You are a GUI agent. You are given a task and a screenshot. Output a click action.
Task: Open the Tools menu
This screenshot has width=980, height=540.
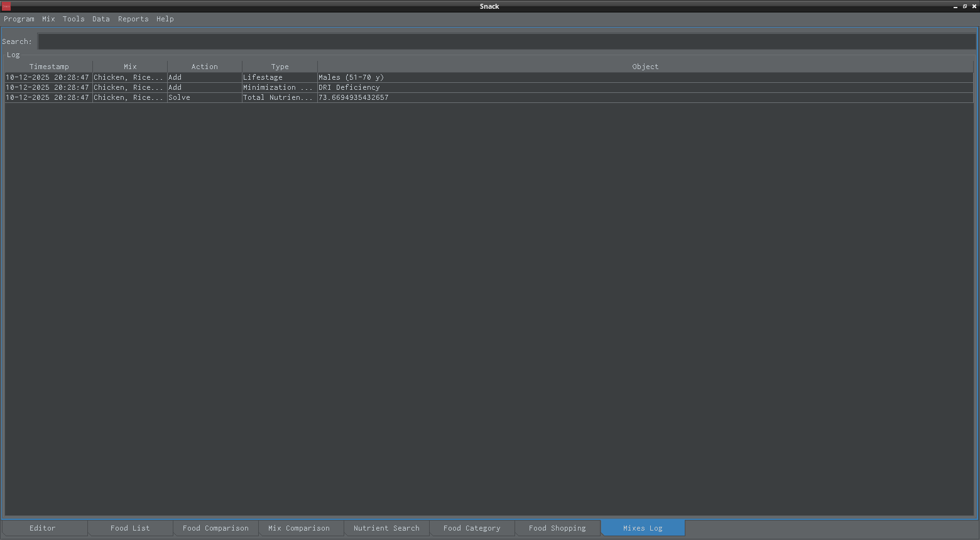tap(73, 19)
